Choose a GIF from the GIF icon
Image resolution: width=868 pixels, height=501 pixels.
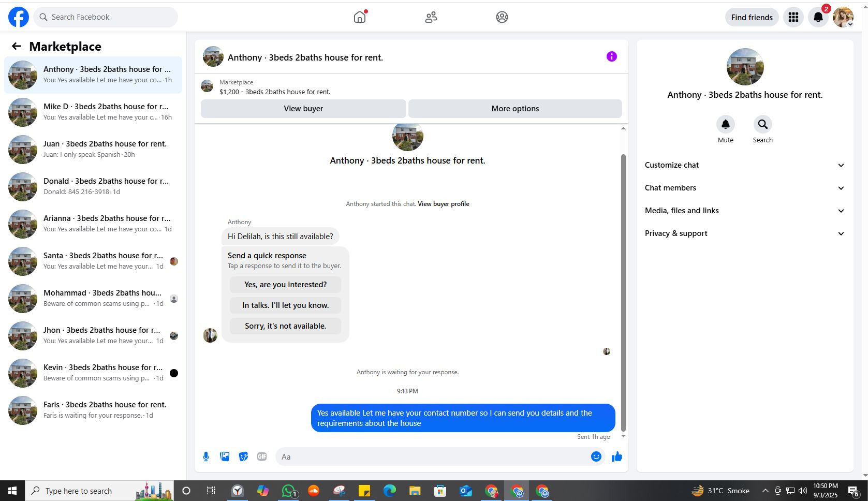coord(262,456)
